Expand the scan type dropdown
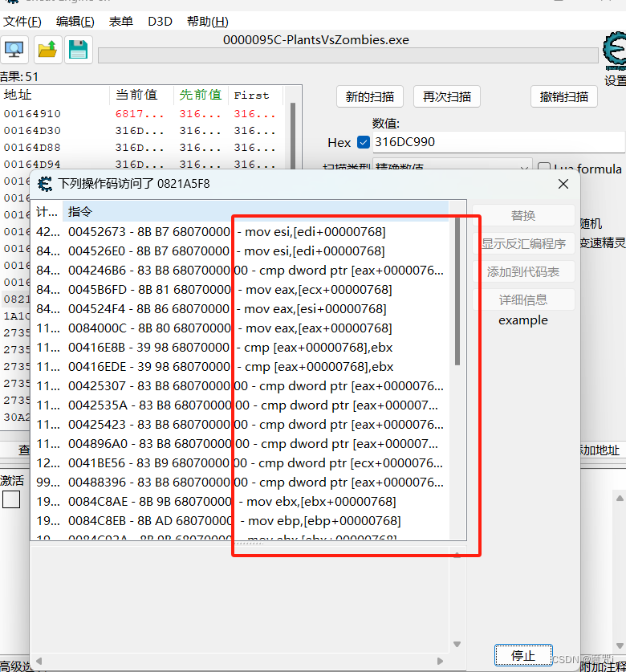This screenshot has width=626, height=672. pyautogui.click(x=523, y=168)
